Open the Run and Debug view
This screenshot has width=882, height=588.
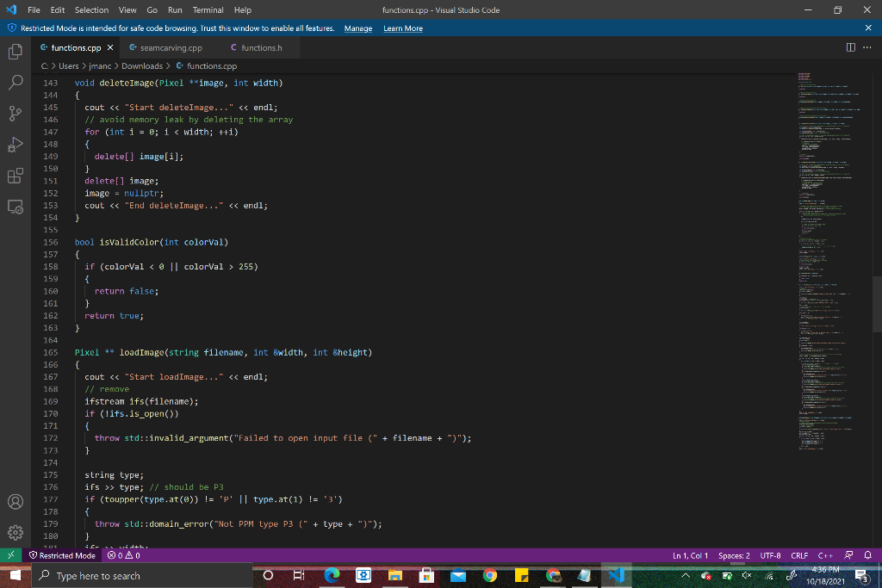(14, 145)
